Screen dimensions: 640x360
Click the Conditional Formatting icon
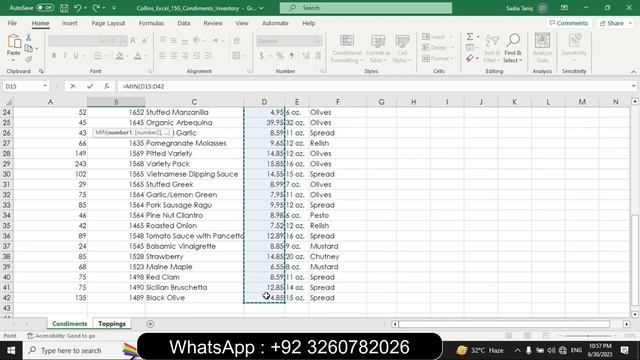[347, 41]
